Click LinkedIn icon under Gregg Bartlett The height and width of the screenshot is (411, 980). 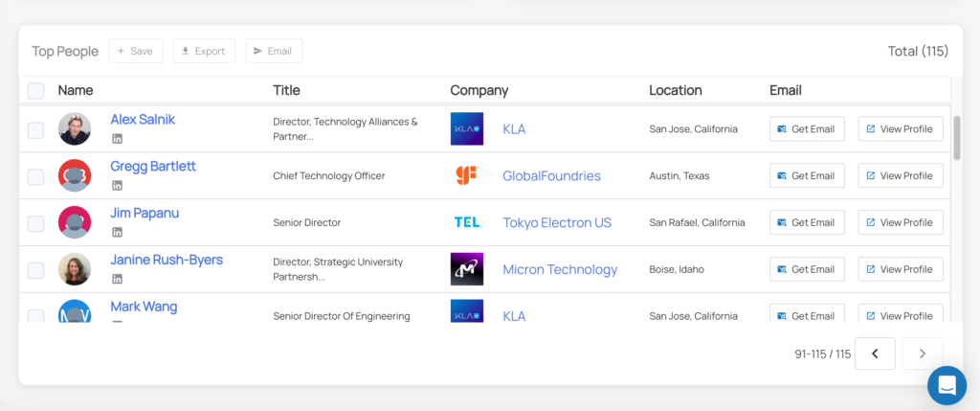[118, 186]
